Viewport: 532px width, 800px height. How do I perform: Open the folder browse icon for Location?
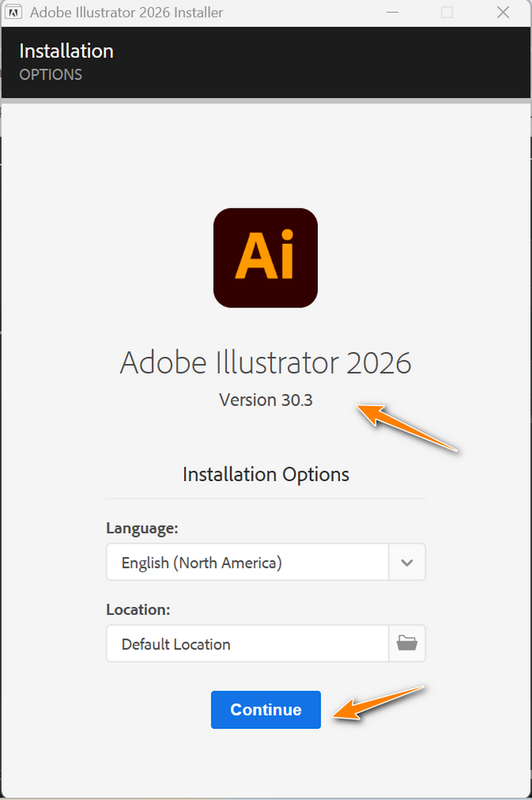407,643
